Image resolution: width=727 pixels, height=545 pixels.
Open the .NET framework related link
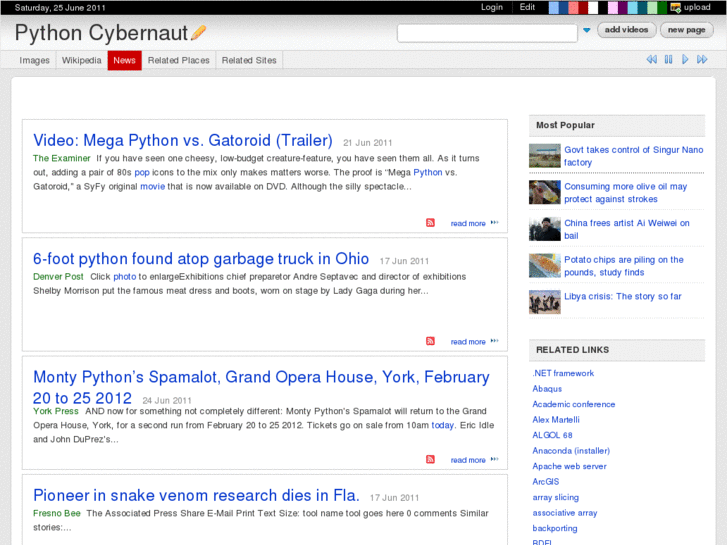pos(563,373)
